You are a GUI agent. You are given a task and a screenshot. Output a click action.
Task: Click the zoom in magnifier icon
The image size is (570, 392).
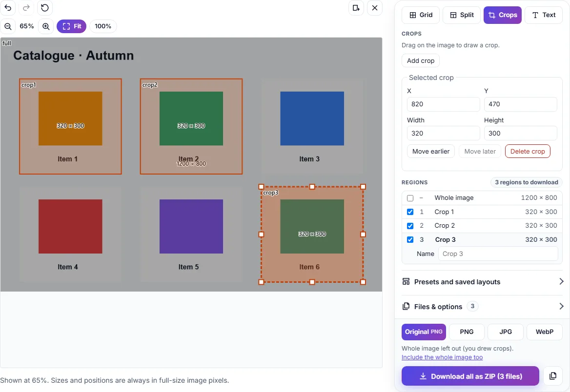pyautogui.click(x=46, y=26)
